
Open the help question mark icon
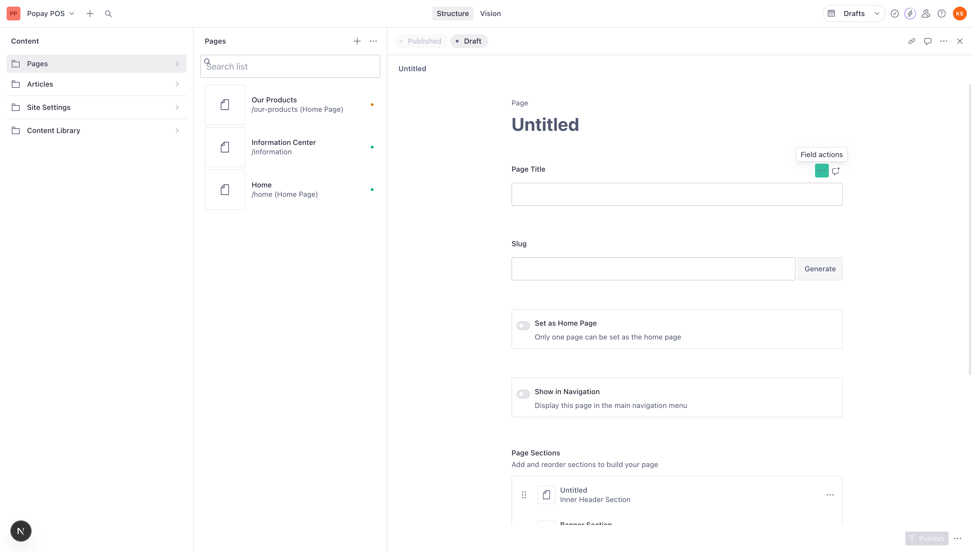click(942, 13)
